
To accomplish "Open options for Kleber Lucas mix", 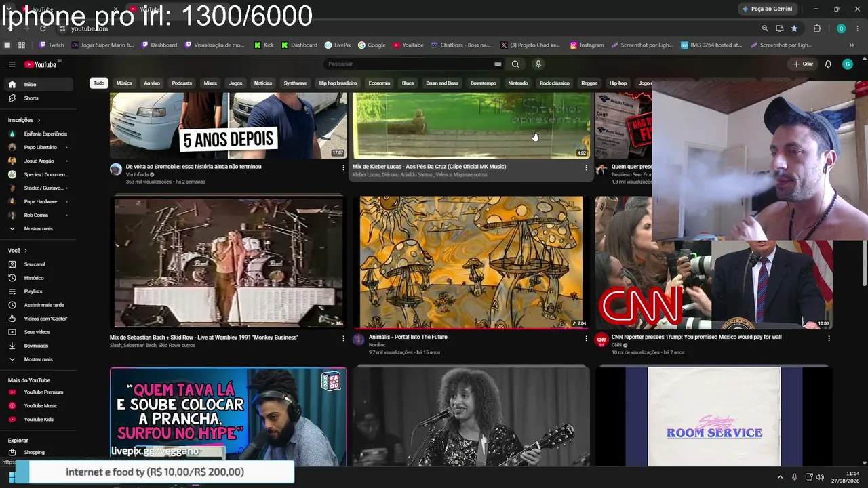I will 586,167.
